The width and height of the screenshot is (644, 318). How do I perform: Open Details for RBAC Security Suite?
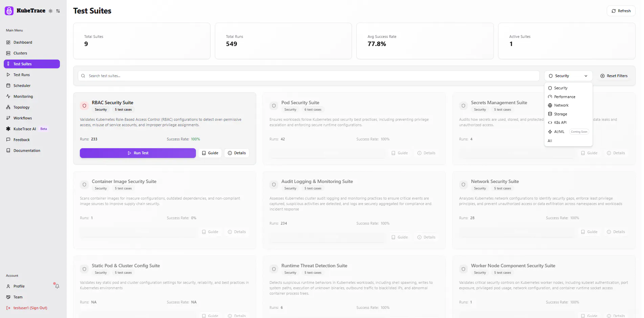tap(237, 153)
